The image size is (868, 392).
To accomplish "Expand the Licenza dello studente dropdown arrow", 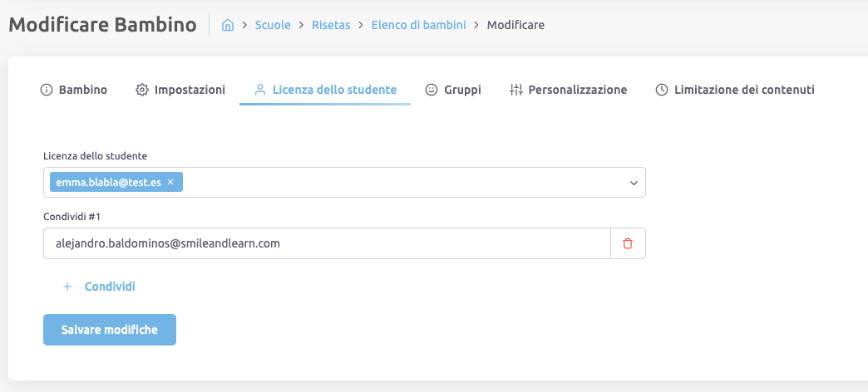I will click(634, 183).
